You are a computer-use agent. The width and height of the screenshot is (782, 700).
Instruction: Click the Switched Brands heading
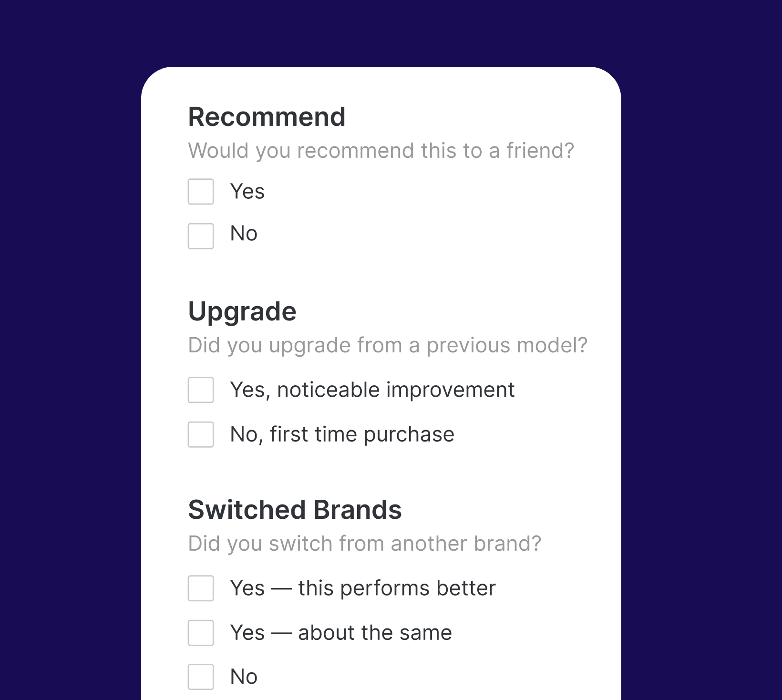point(295,510)
